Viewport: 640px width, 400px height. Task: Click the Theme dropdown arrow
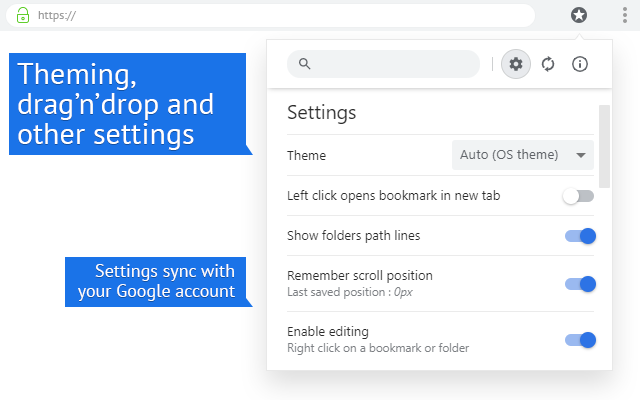click(580, 156)
